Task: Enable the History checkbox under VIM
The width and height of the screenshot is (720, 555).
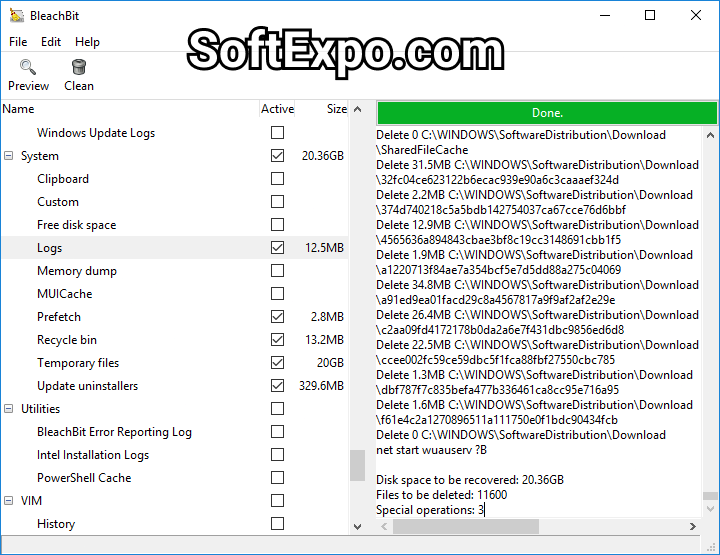Action: point(277,523)
